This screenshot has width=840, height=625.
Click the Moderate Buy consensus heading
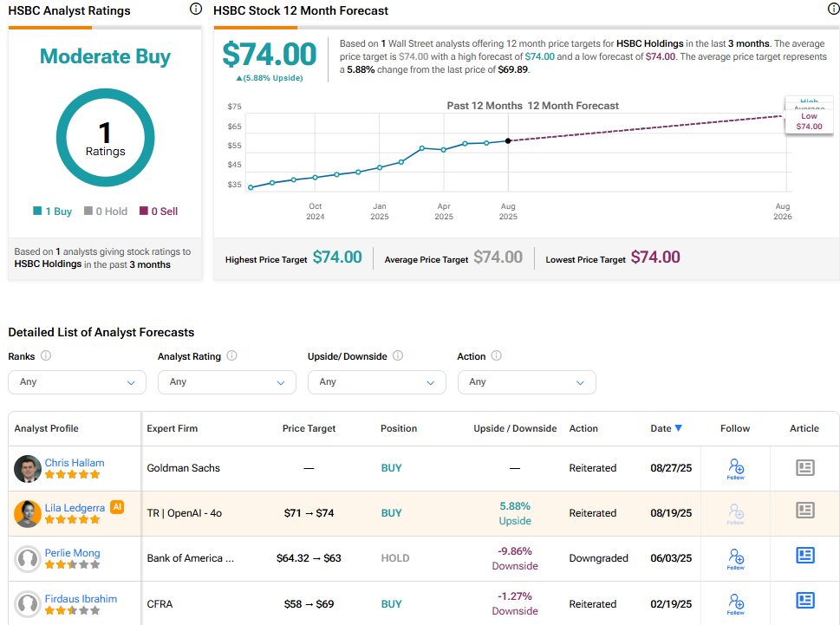tap(105, 56)
